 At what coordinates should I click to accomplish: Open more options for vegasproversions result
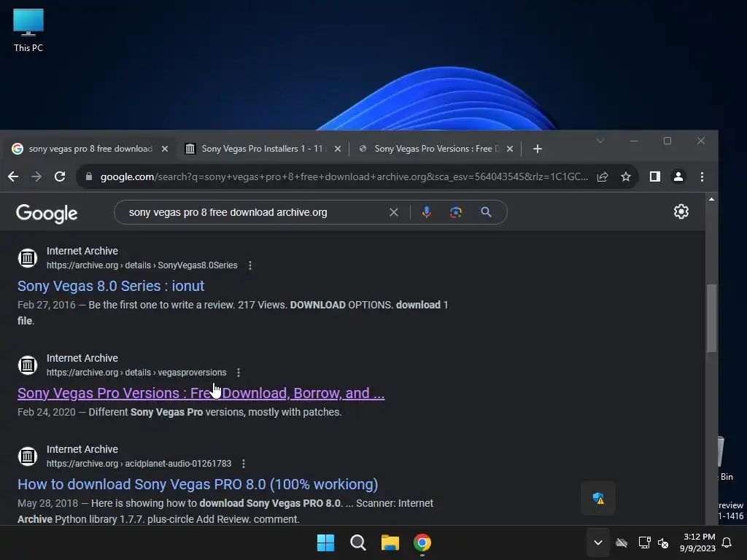[239, 373]
